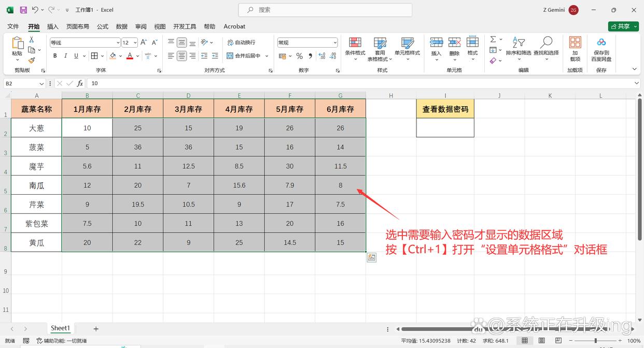Click Save to Baidu Netdisk (保存到百度网盘) icon
Screen dimensions: 644x348
601,42
